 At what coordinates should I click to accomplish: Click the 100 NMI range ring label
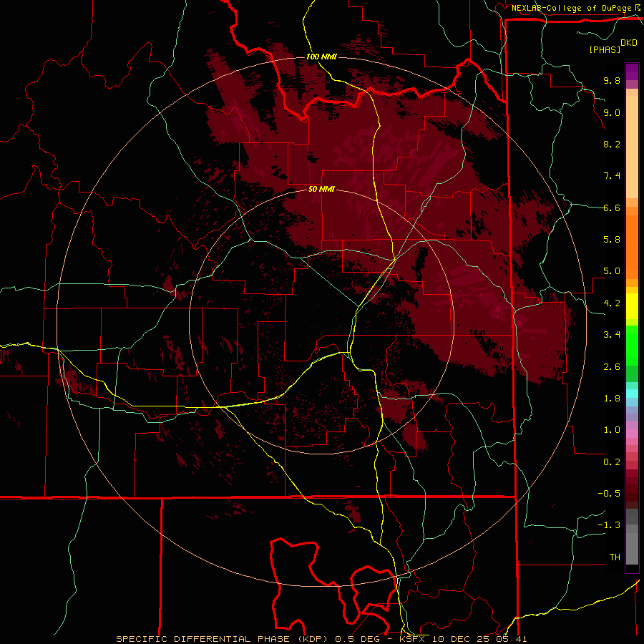(x=321, y=57)
